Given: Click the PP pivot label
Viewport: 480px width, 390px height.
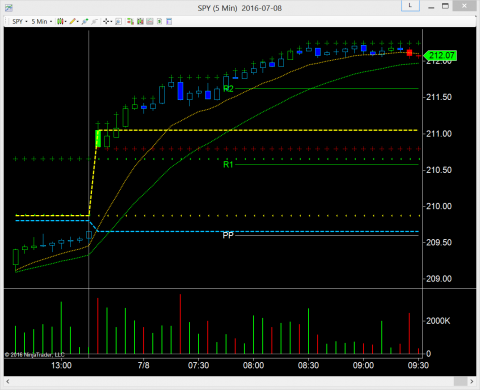Looking at the screenshot, I should pos(228,235).
